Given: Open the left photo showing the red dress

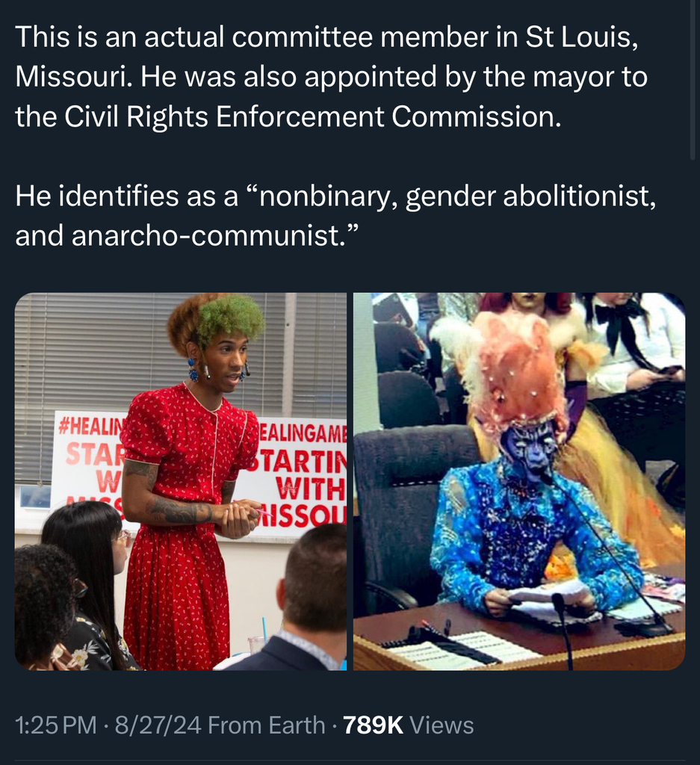Looking at the screenshot, I should coord(181,482).
